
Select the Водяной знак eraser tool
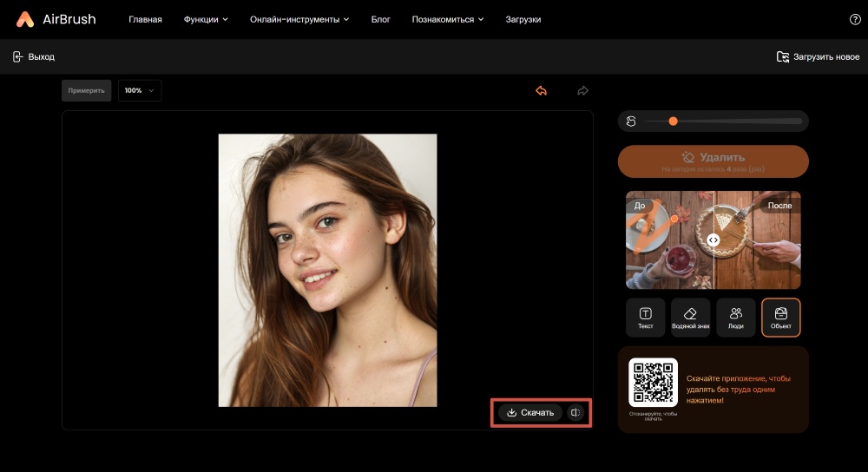click(x=690, y=318)
